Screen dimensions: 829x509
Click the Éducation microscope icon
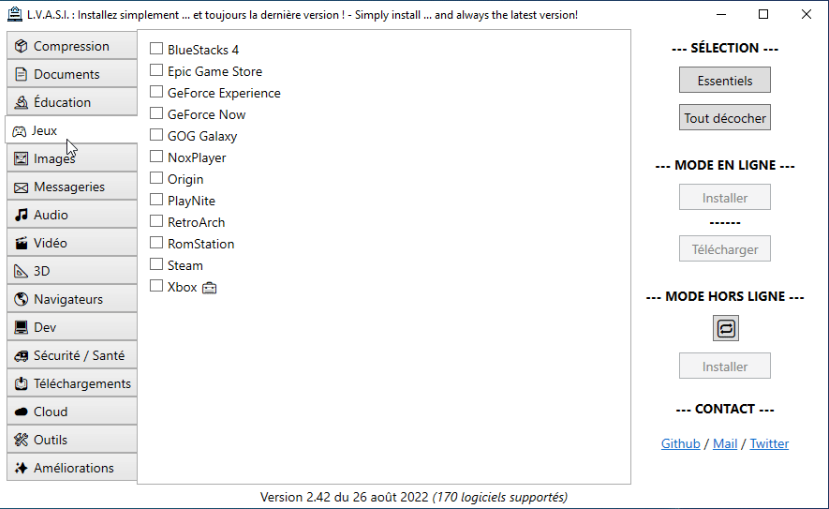tap(21, 102)
